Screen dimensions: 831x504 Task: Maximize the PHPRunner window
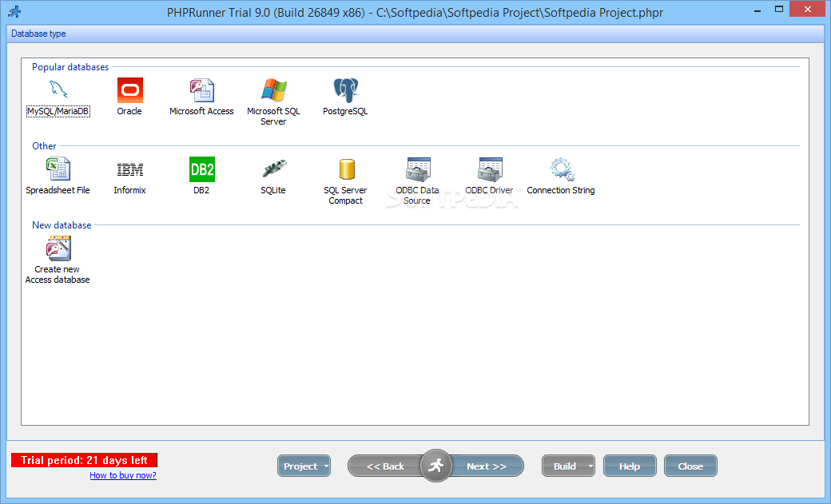(779, 9)
